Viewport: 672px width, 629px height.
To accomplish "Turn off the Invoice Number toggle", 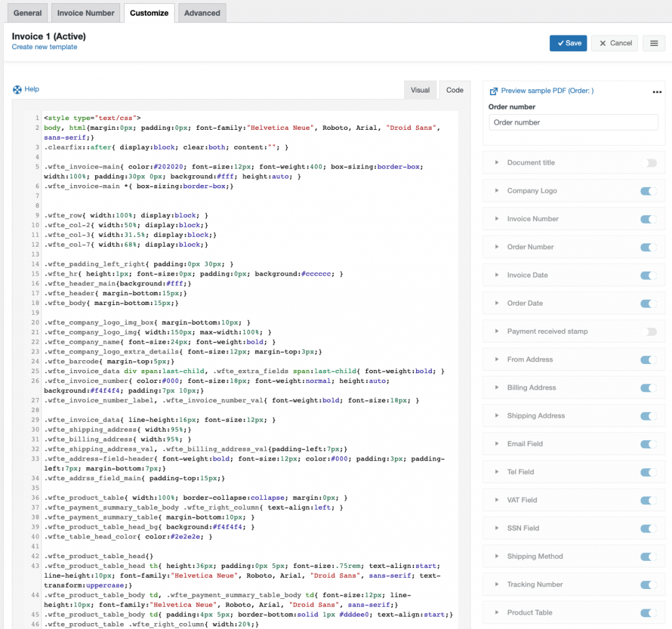I will point(648,219).
